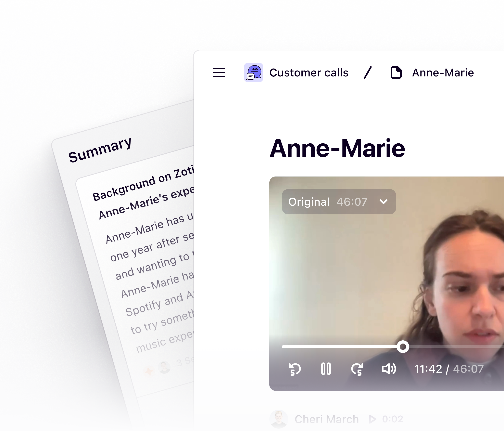Rewind video 5 seconds
504x431 pixels.
click(x=295, y=369)
